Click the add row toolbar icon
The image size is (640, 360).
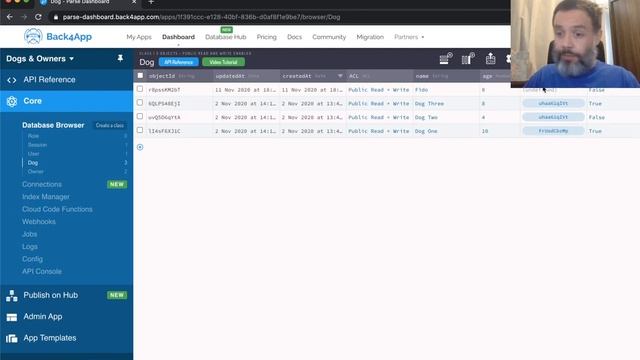click(446, 58)
